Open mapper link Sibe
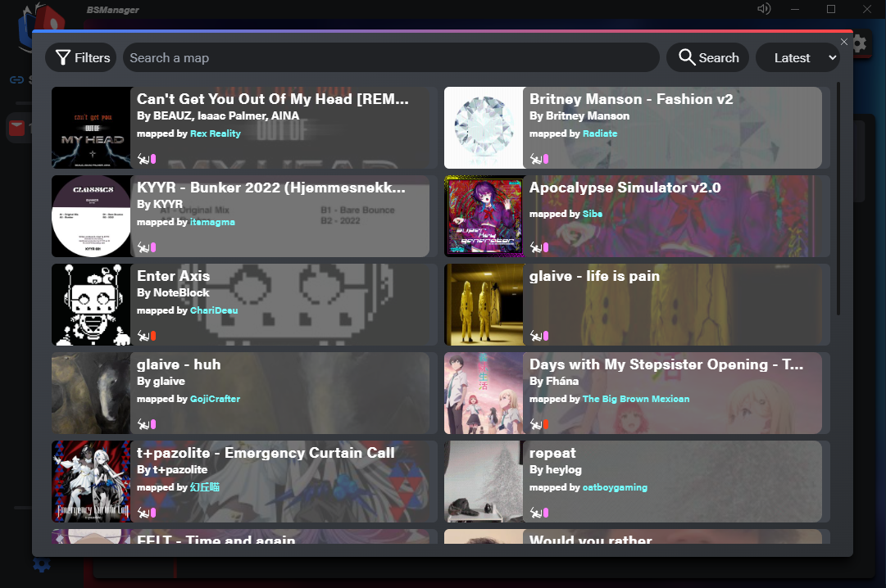 593,214
